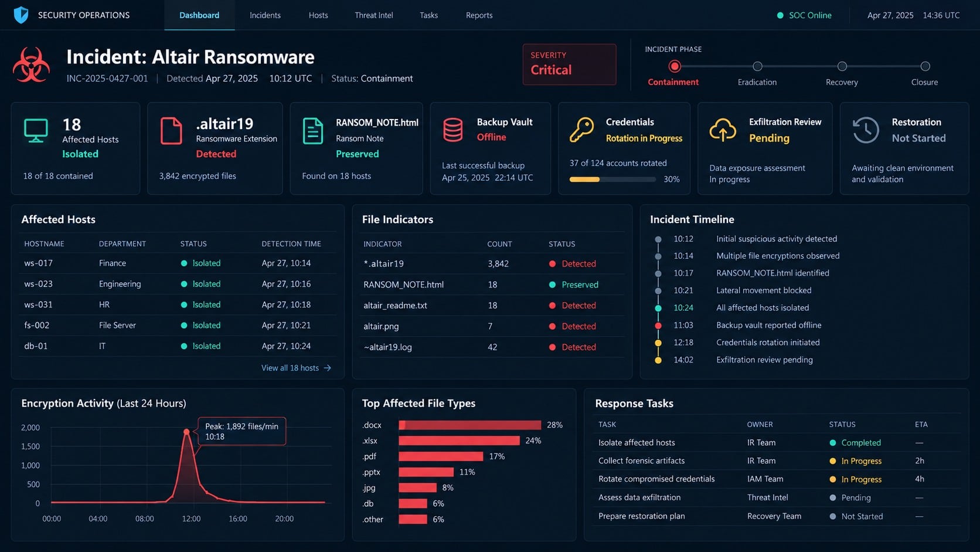Viewport: 980px width, 552px height.
Task: Click the ws-031 hostname cell
Action: click(38, 304)
